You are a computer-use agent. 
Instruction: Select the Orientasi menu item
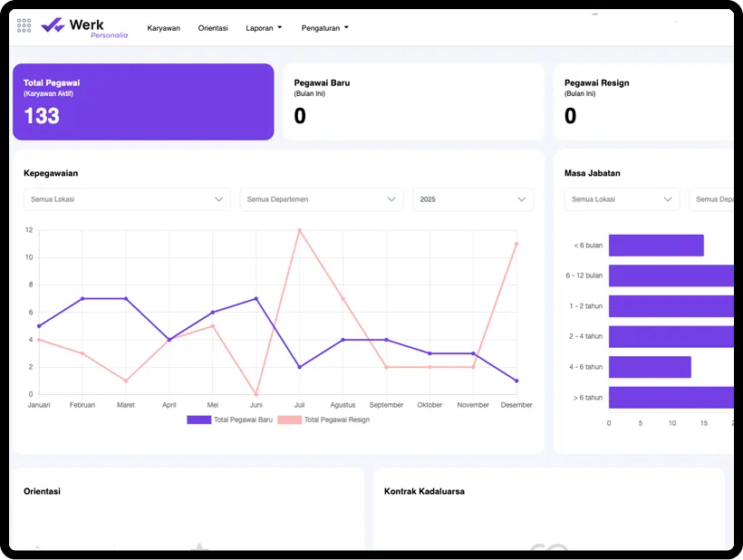213,28
